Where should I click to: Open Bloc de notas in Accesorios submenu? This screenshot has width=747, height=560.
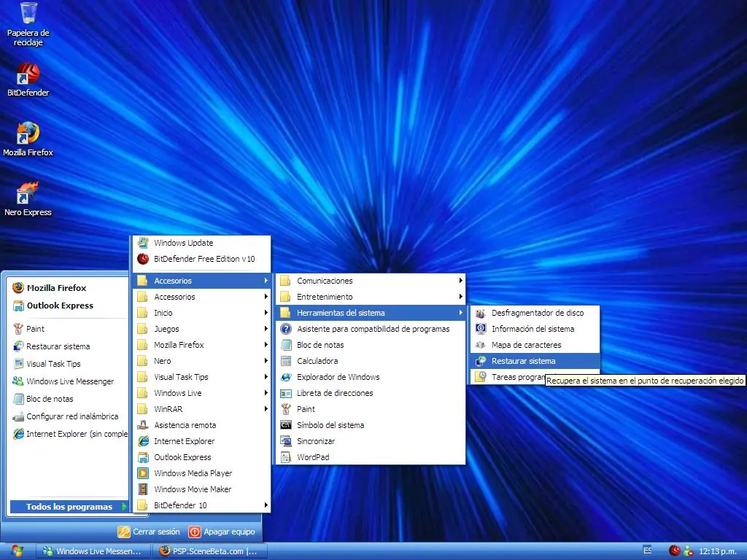[x=371, y=345]
